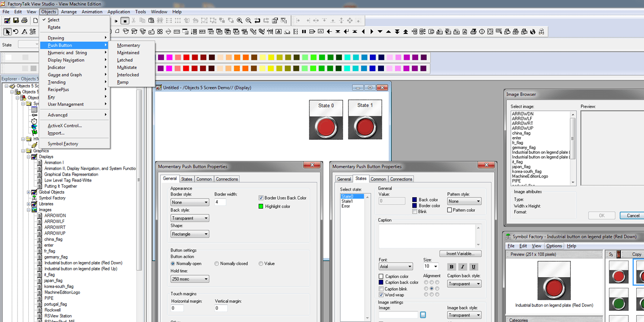The height and width of the screenshot is (322, 644).
Task: Select the arrow Select tool in drawing toolbar
Action: coord(7,31)
